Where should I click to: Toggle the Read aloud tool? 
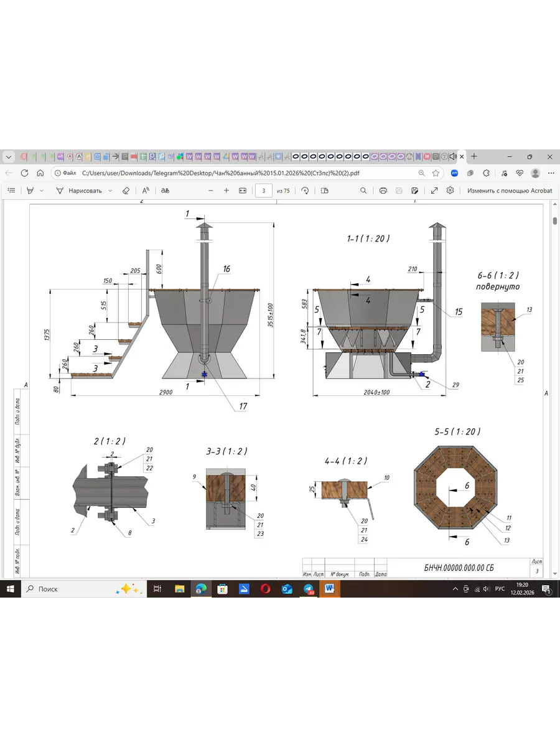click(146, 190)
